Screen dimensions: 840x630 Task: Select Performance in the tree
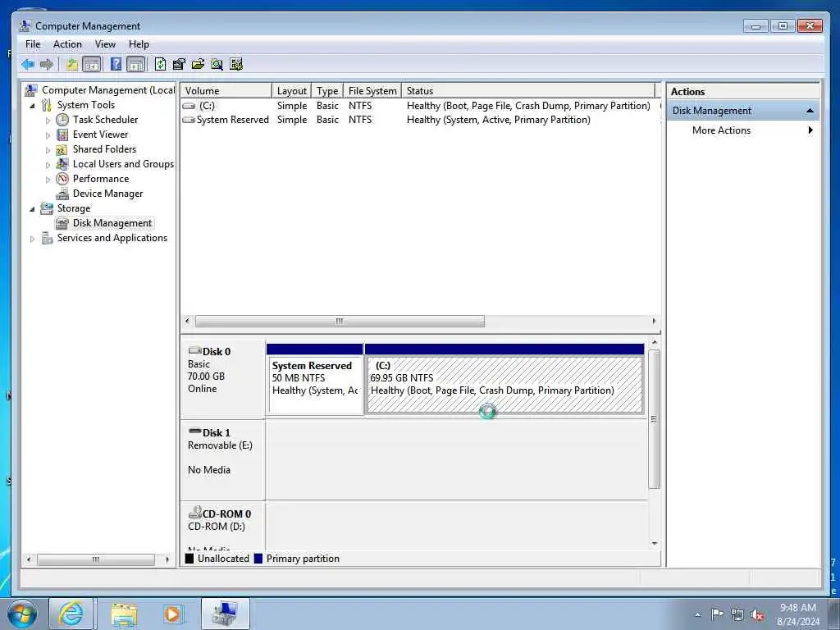click(x=101, y=178)
